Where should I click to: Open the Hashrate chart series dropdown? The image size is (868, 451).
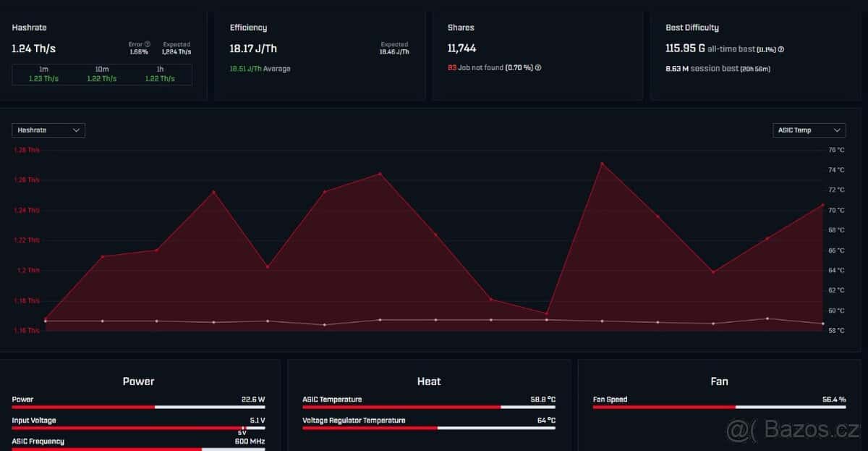tap(48, 130)
